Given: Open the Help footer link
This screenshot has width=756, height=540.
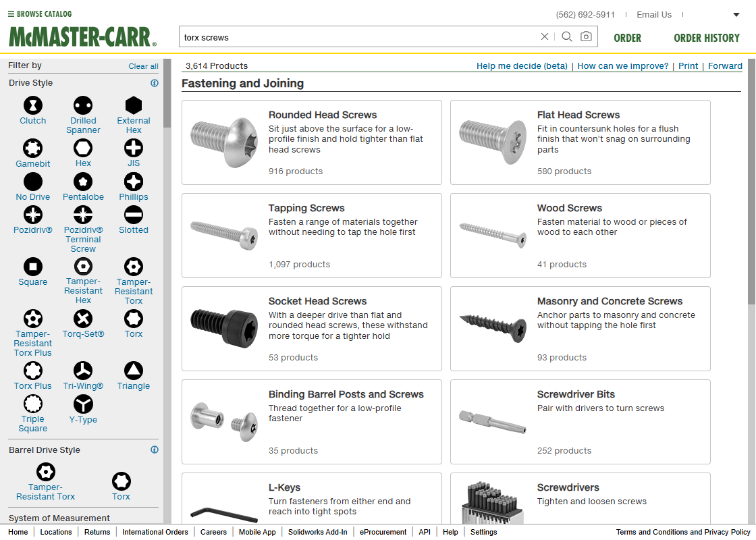Looking at the screenshot, I should 450,532.
